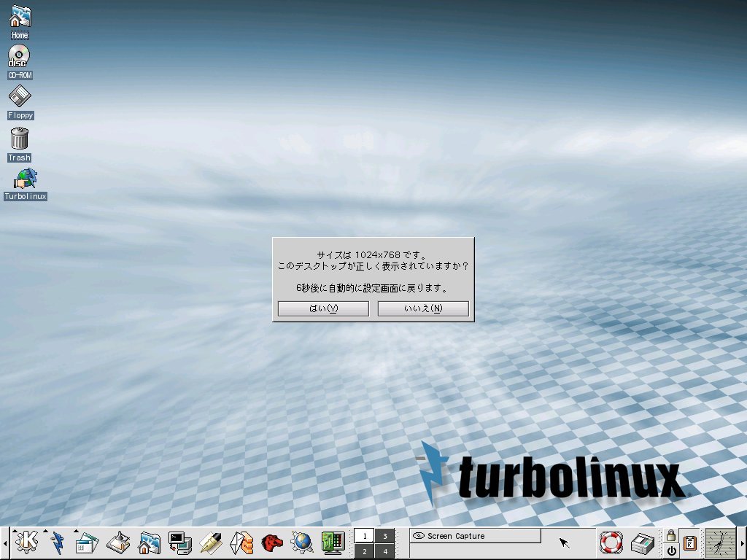Screen dimensions: 747x560
Task: Click the analog clock in panel
Action: point(720,542)
